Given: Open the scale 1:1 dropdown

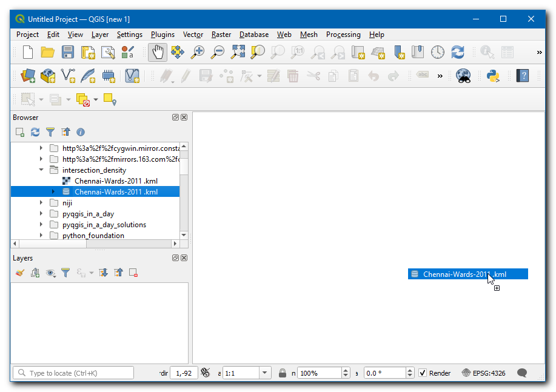Looking at the screenshot, I should tap(265, 373).
